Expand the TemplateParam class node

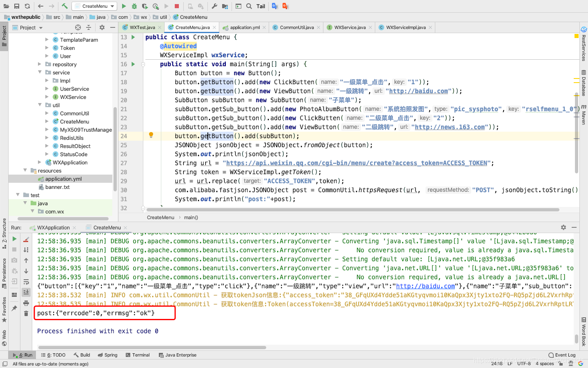click(47, 40)
